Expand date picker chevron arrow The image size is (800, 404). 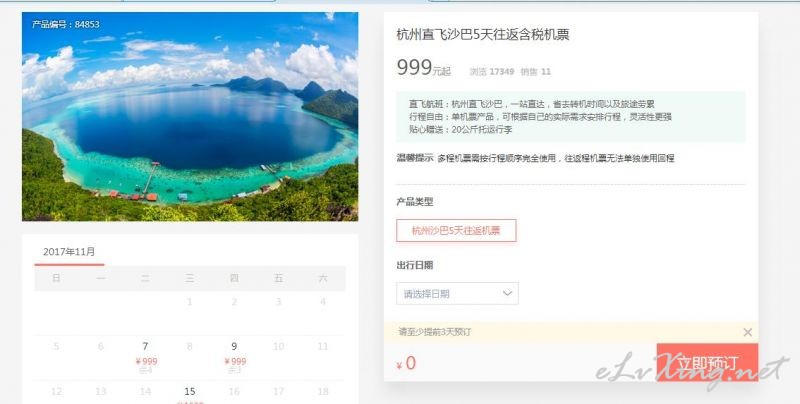coord(507,293)
